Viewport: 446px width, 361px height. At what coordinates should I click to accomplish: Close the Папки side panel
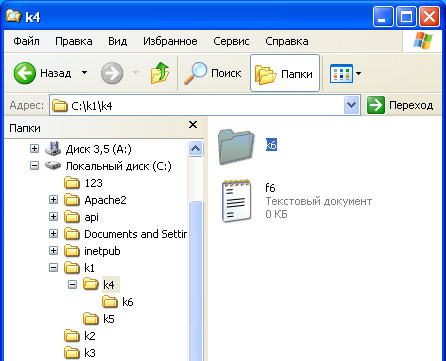pos(193,125)
